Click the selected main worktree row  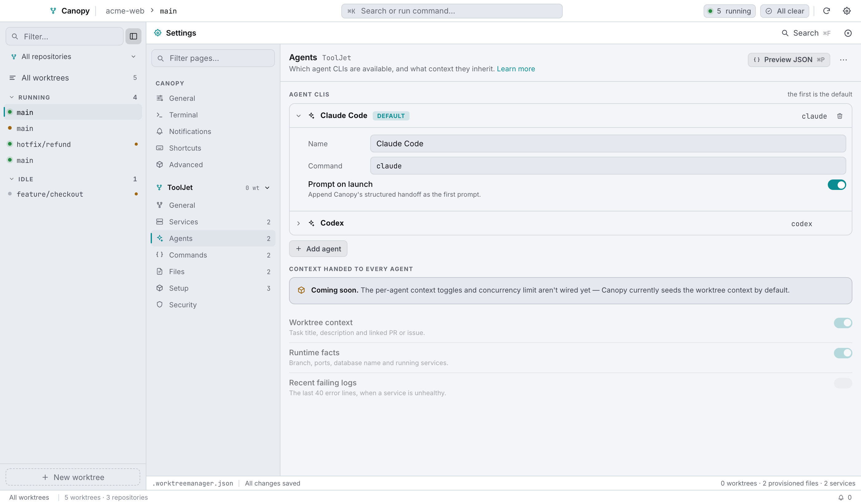pos(73,112)
